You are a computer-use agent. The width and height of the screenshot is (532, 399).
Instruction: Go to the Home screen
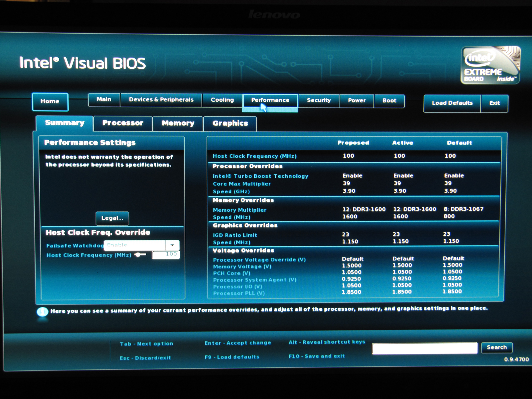coord(50,102)
